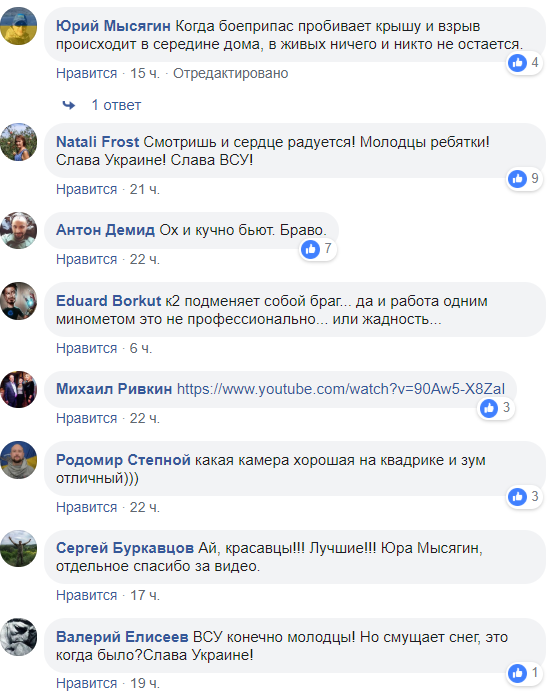Open Валерий Елисеев's avatar
Viewport: 553px width, 691px height.
[x=19, y=637]
